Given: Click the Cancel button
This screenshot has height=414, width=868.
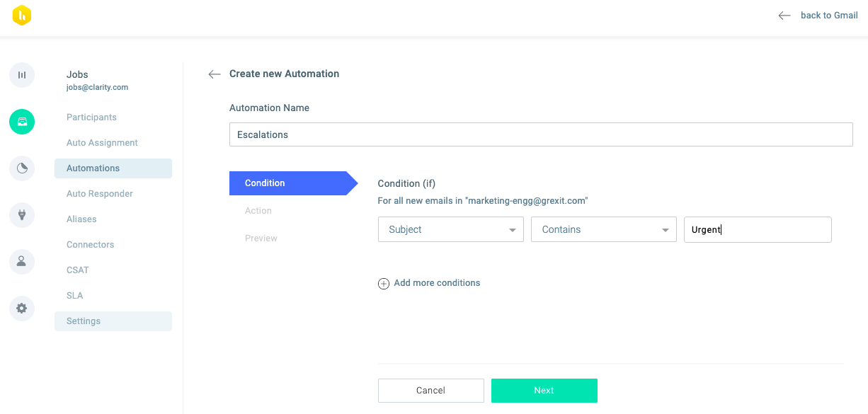Looking at the screenshot, I should 431,391.
